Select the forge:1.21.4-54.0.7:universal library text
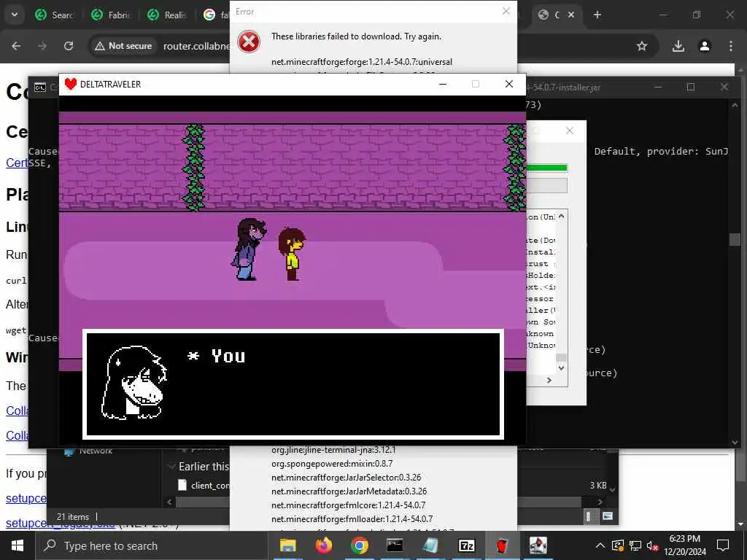 362,62
